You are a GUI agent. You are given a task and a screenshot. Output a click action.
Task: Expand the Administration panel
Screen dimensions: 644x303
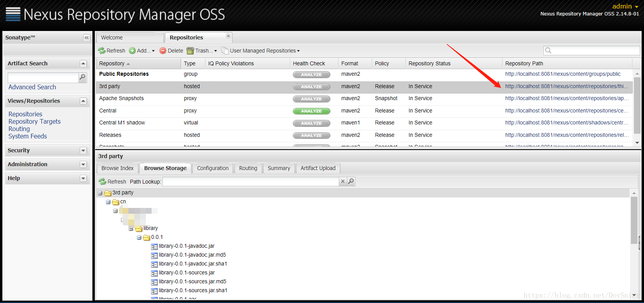[83, 164]
